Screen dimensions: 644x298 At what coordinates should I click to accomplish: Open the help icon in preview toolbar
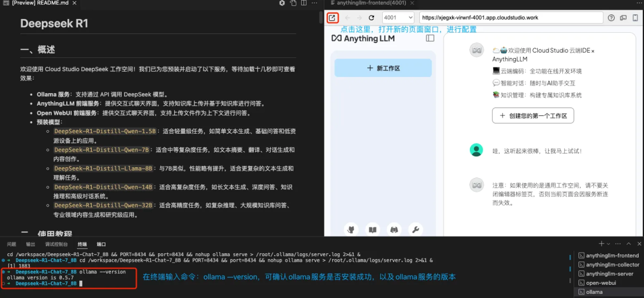point(611,18)
